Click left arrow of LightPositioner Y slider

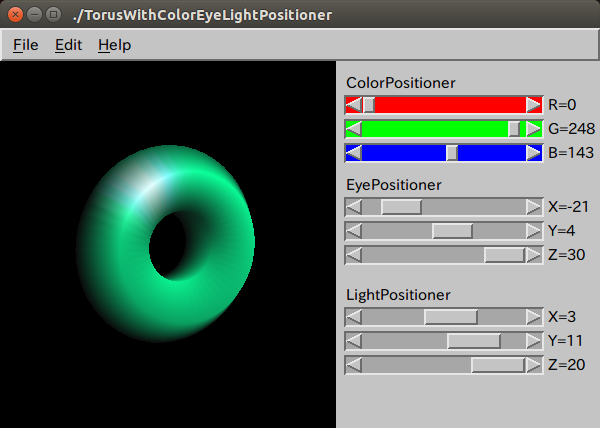click(x=354, y=341)
